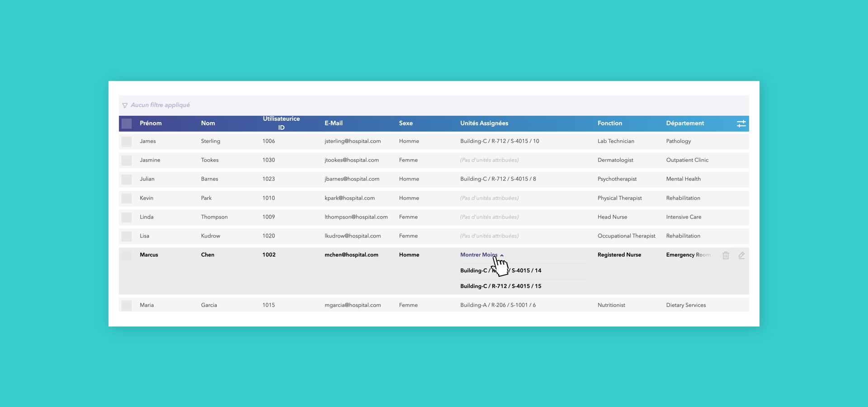Click the Fonction column header
Viewport: 868px width, 407px height.
click(x=609, y=123)
